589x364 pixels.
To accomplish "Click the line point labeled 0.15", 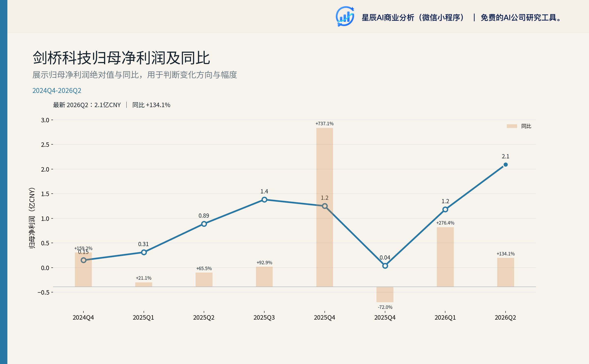I will tap(83, 260).
